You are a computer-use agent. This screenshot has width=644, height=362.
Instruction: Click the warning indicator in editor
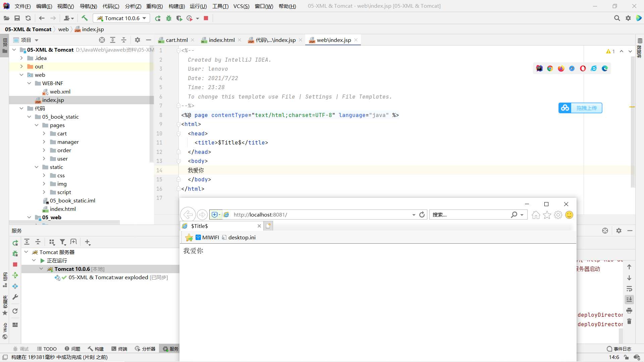(x=610, y=51)
